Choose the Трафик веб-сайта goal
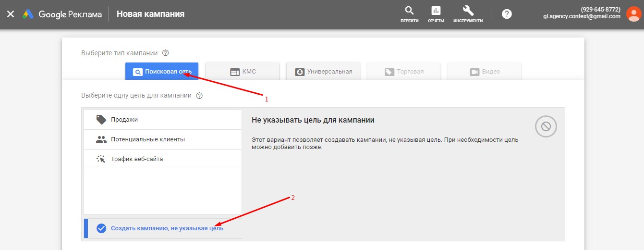 click(x=163, y=159)
